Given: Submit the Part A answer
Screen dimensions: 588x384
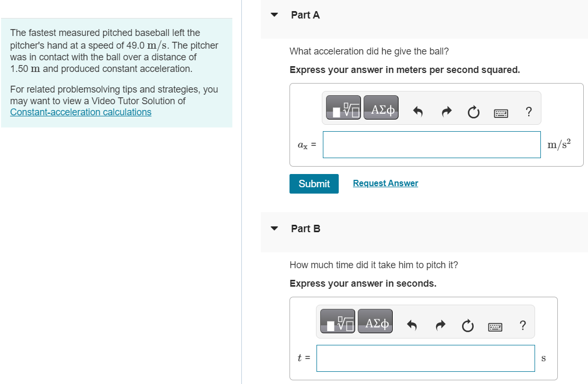Looking at the screenshot, I should coord(314,184).
